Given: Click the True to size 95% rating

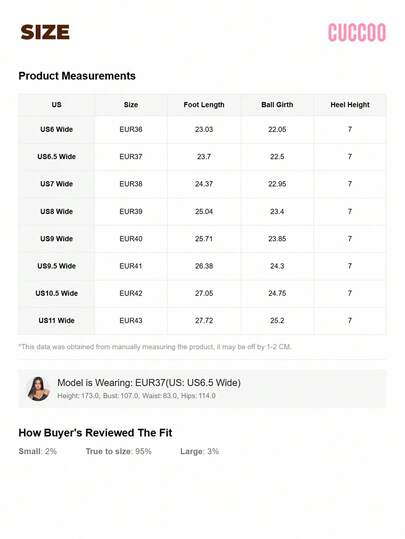Looking at the screenshot, I should (x=119, y=451).
